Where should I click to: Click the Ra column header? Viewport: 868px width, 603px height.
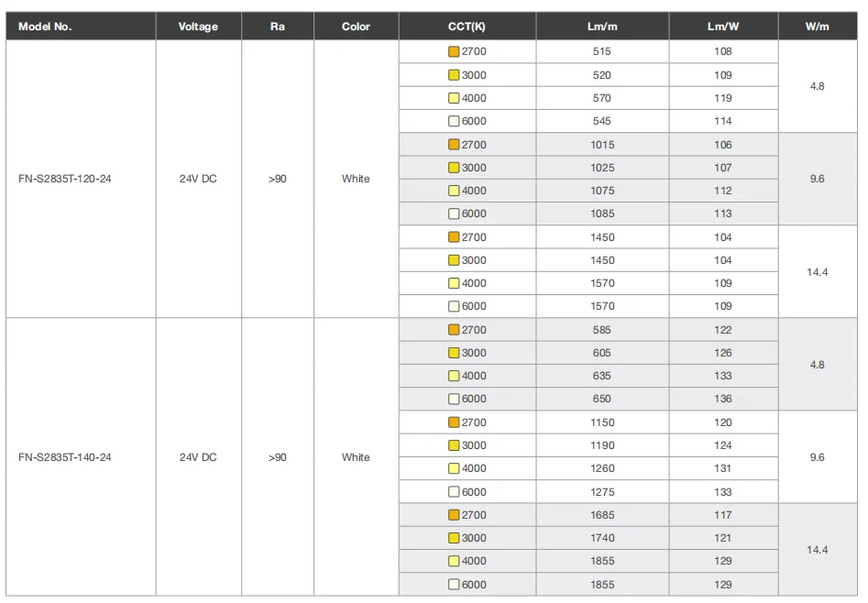(x=277, y=27)
